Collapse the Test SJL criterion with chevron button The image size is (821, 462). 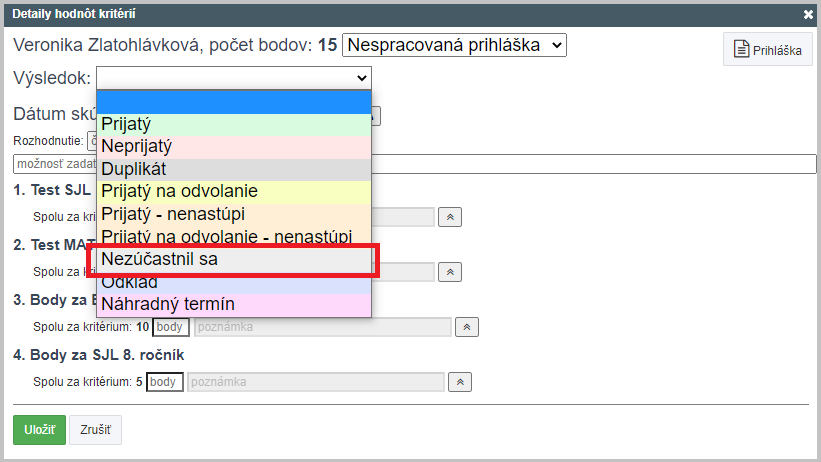tap(450, 217)
